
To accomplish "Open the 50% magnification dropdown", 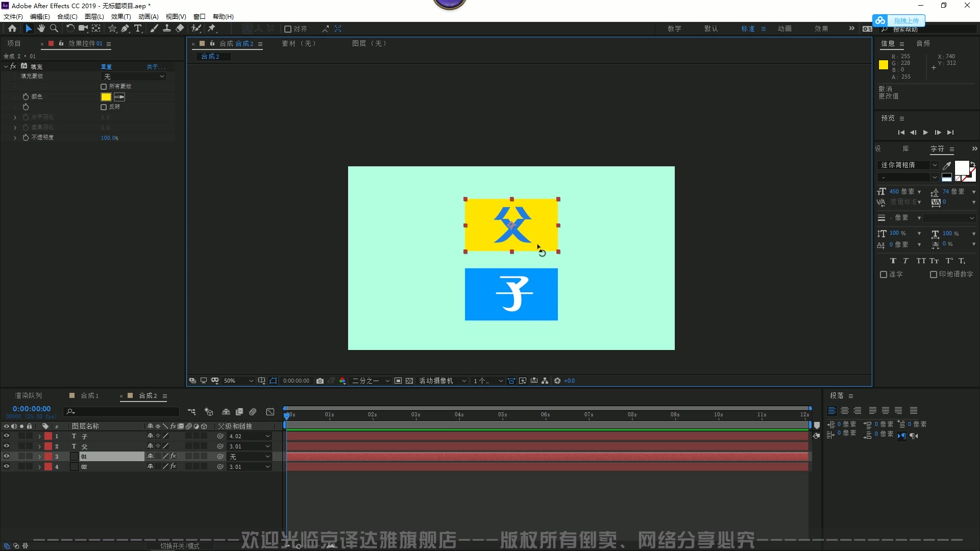I will point(238,381).
